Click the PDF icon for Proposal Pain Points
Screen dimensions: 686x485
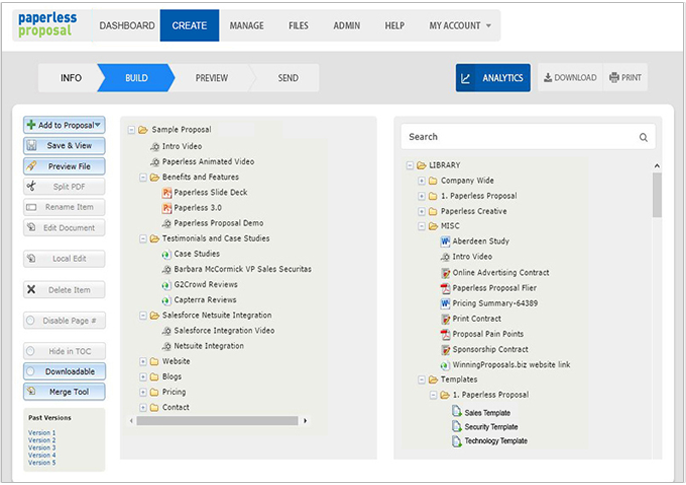coord(445,334)
